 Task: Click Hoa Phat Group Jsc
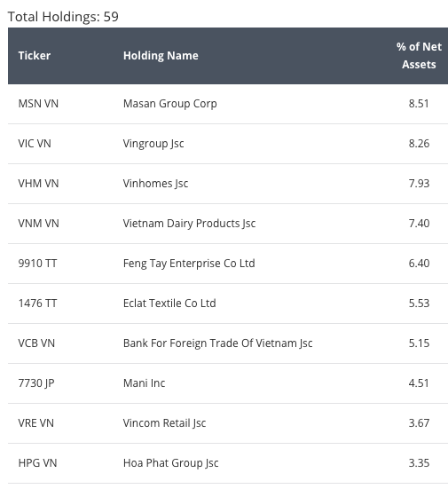click(x=171, y=462)
